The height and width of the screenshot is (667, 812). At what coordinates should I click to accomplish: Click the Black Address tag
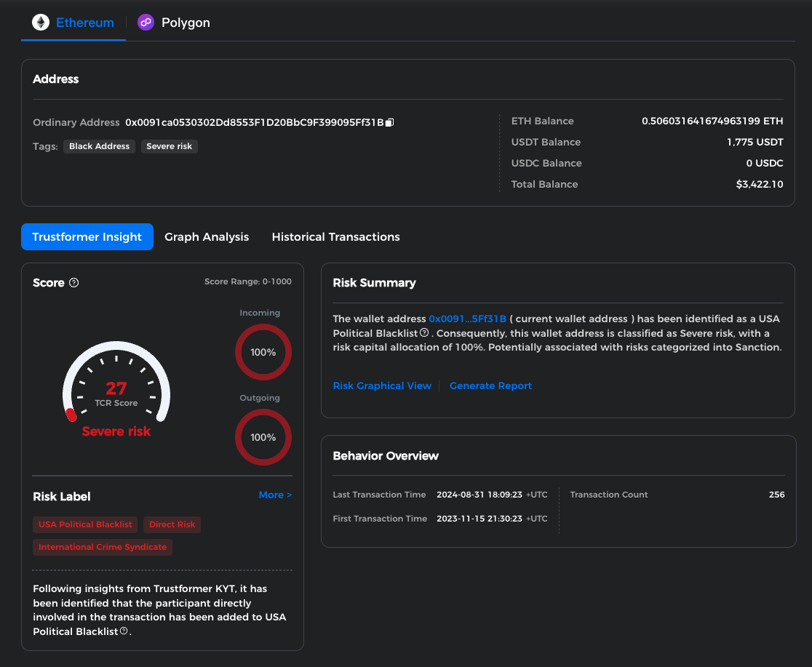coord(100,146)
